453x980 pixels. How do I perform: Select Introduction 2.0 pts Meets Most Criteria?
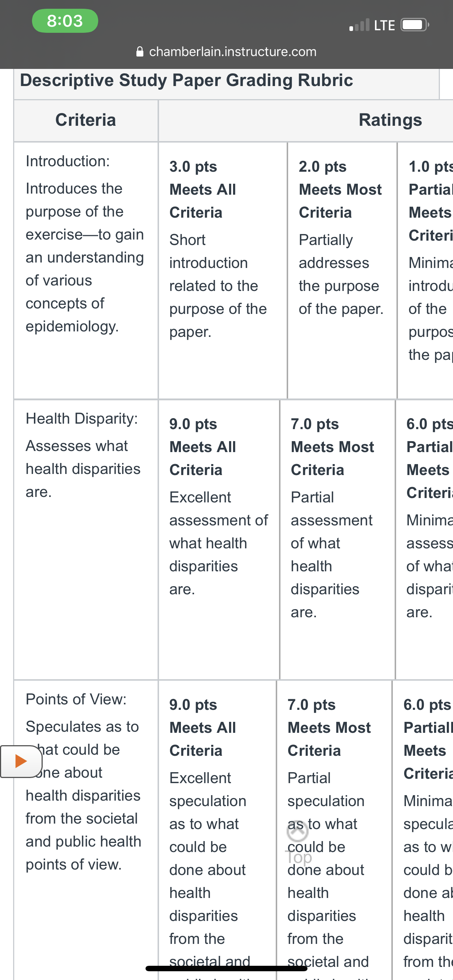(x=342, y=271)
